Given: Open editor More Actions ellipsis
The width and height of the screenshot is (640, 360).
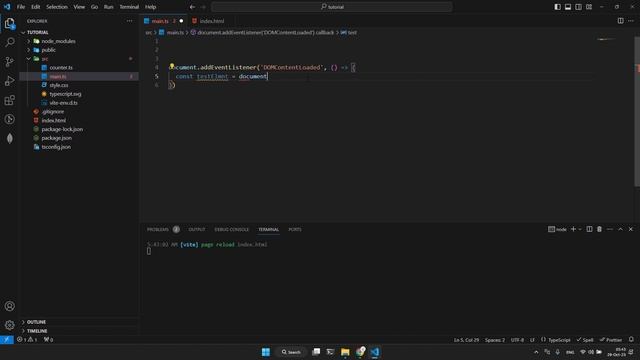Looking at the screenshot, I should (631, 21).
